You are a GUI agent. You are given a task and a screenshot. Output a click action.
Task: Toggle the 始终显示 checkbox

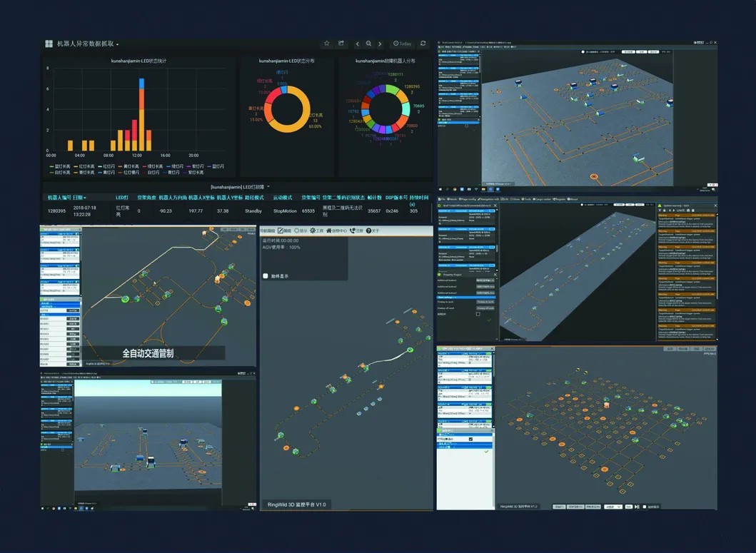click(x=266, y=275)
